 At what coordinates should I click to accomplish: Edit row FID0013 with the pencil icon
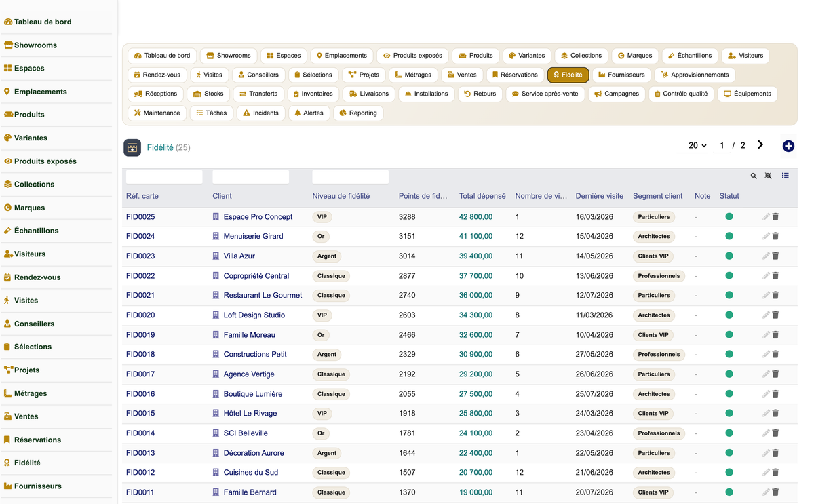click(x=766, y=453)
